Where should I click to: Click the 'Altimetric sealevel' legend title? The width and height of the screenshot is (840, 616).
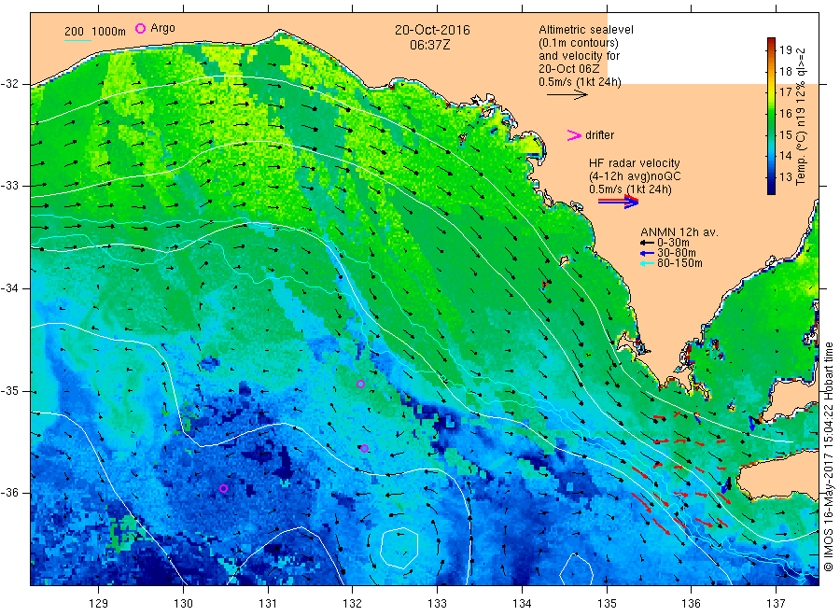click(x=586, y=30)
